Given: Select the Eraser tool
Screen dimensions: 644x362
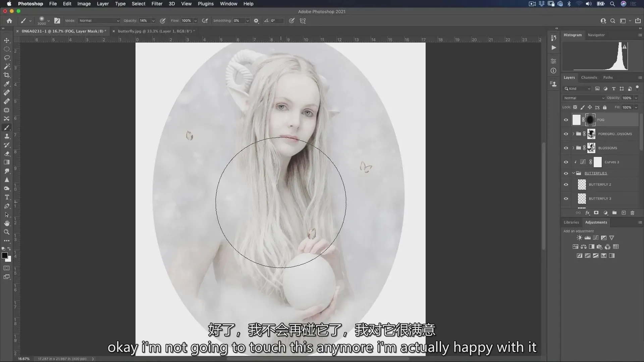Looking at the screenshot, I should pos(7,154).
